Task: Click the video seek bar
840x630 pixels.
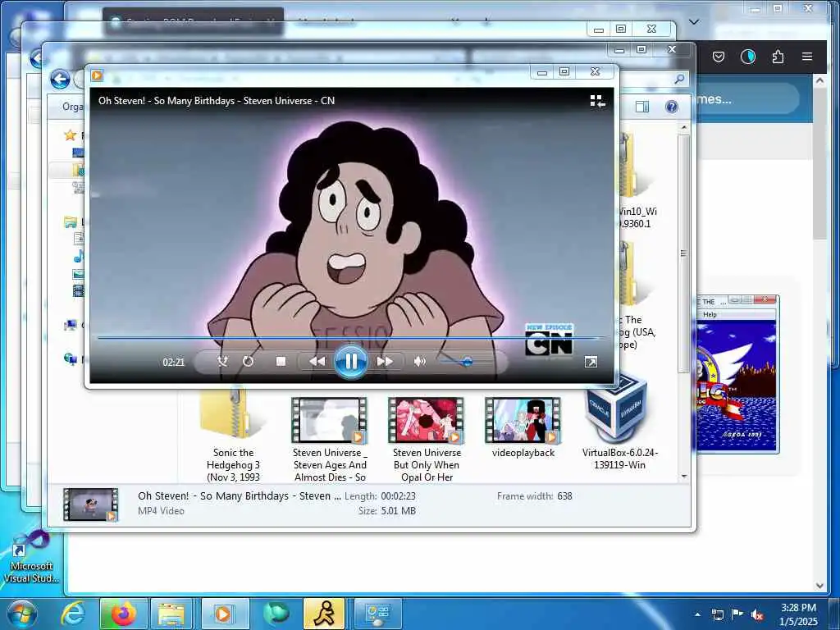Action: click(351, 338)
